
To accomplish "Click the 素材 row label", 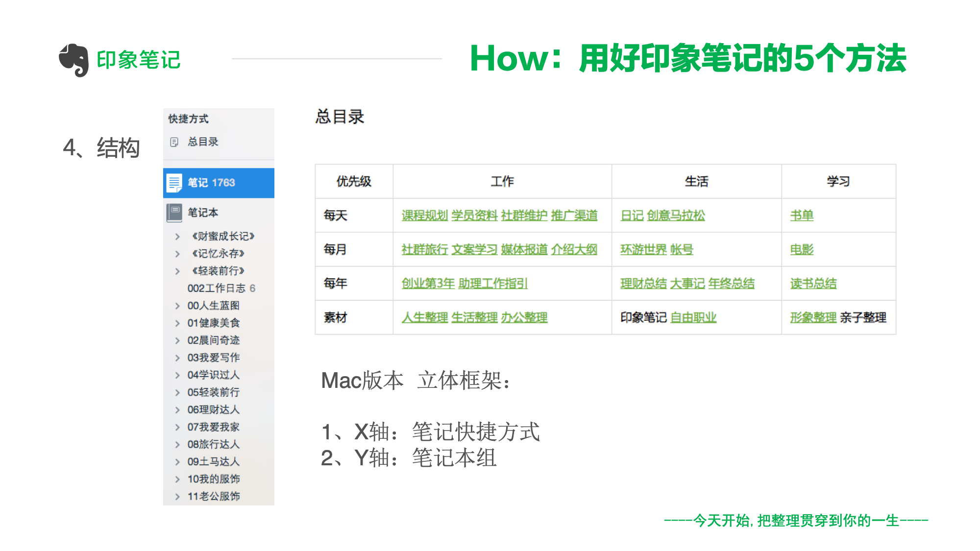I will (x=336, y=317).
